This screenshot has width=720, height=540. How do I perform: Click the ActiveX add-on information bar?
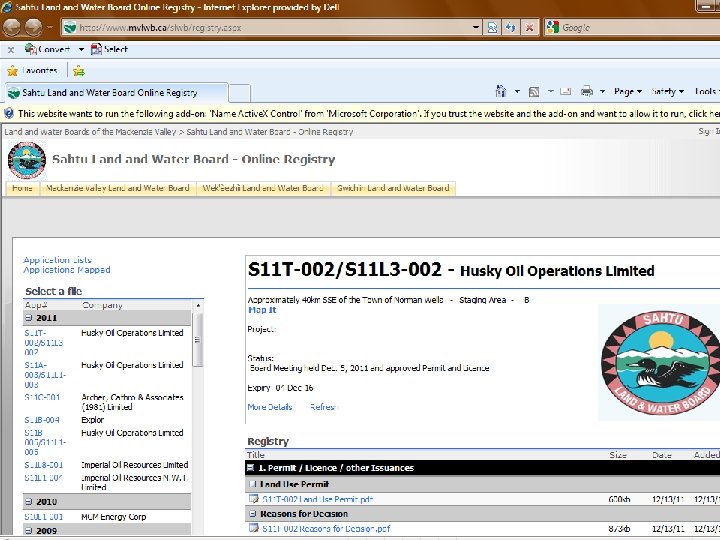(360, 113)
